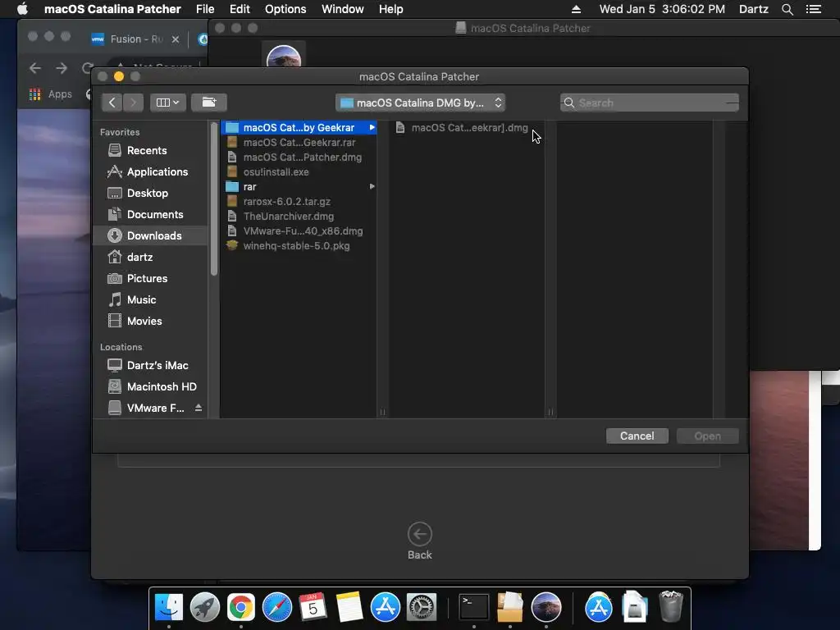Open the folder path popup menu
This screenshot has height=630, width=840.
coord(421,103)
